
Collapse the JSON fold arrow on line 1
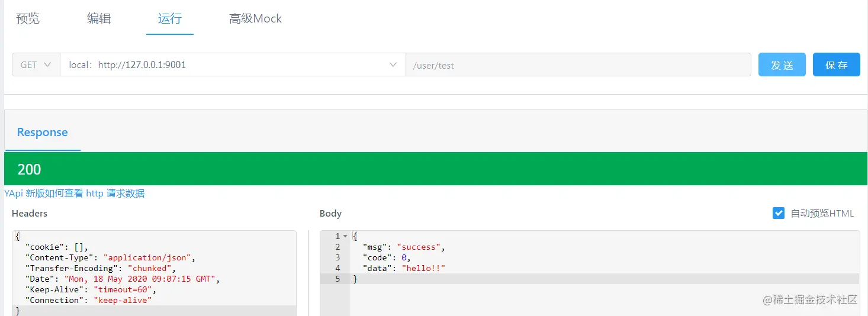[345, 236]
